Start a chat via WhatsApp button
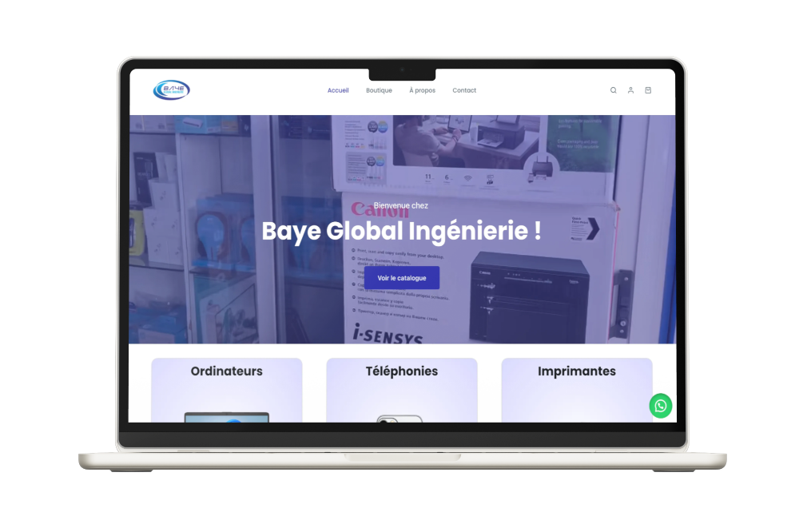 (660, 406)
